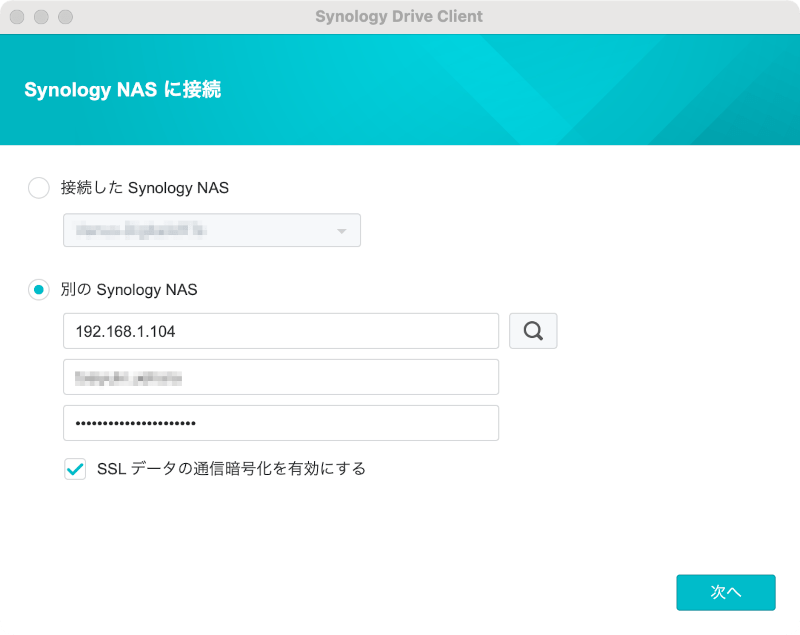The width and height of the screenshot is (800, 635).
Task: Click the magnifier search NAS icon
Action: pos(533,331)
